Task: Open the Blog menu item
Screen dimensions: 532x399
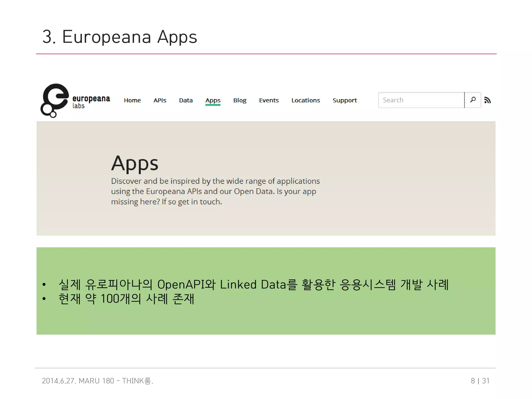Action: pyautogui.click(x=240, y=101)
